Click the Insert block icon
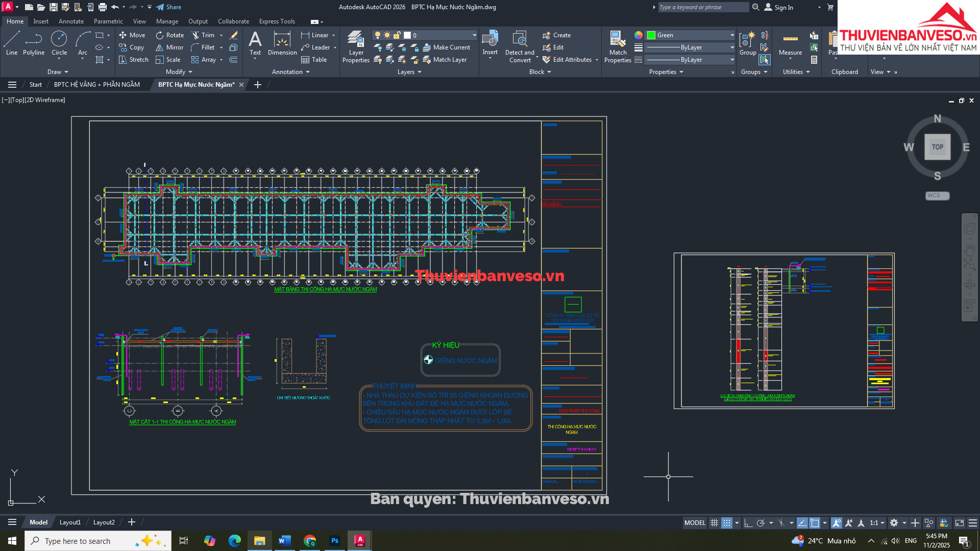 pos(490,40)
